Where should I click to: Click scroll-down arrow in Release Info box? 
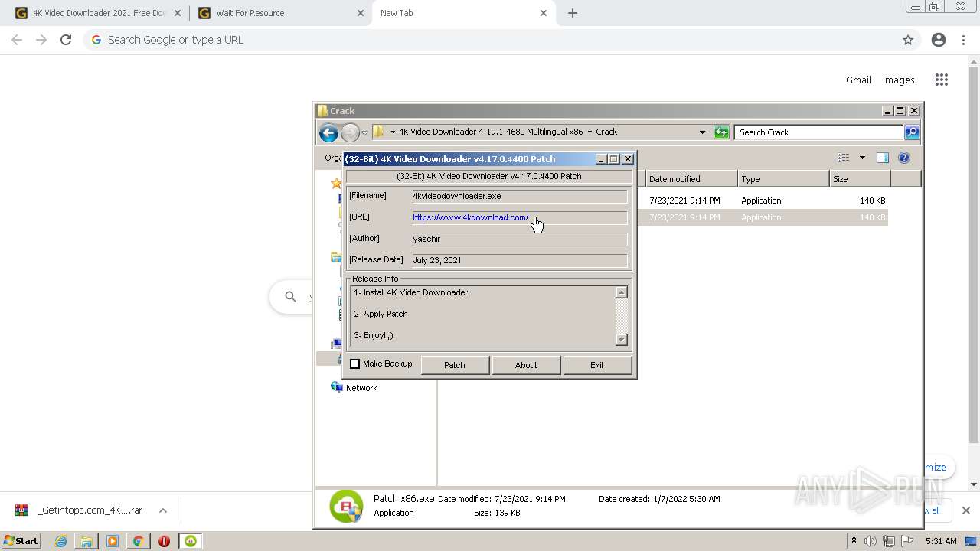pos(621,340)
